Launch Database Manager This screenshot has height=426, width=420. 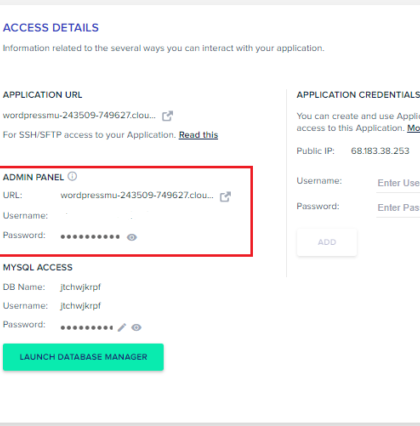83,357
